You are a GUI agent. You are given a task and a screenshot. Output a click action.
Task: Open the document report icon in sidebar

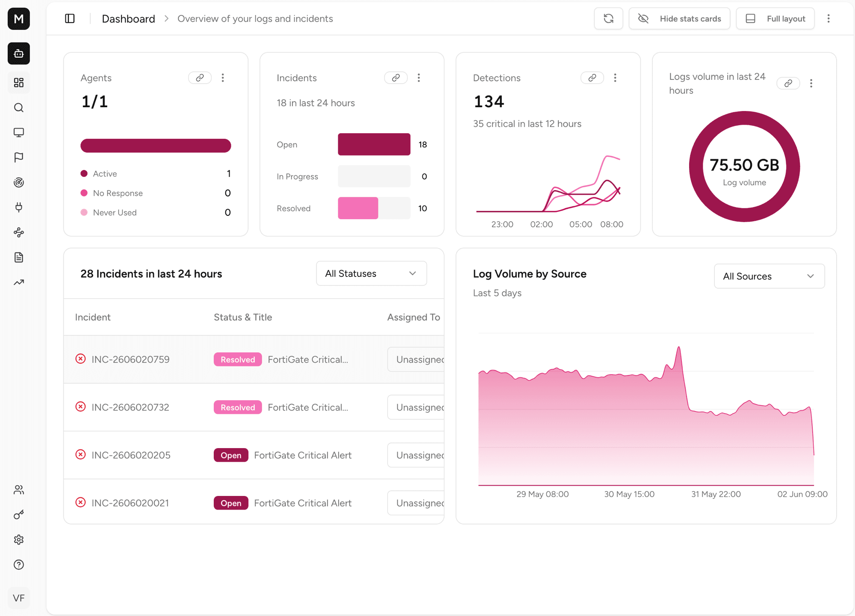tap(19, 258)
